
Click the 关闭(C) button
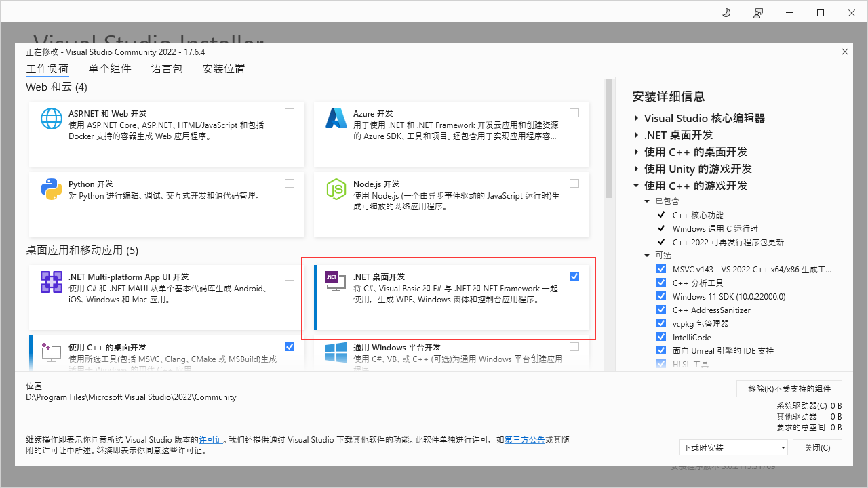817,447
